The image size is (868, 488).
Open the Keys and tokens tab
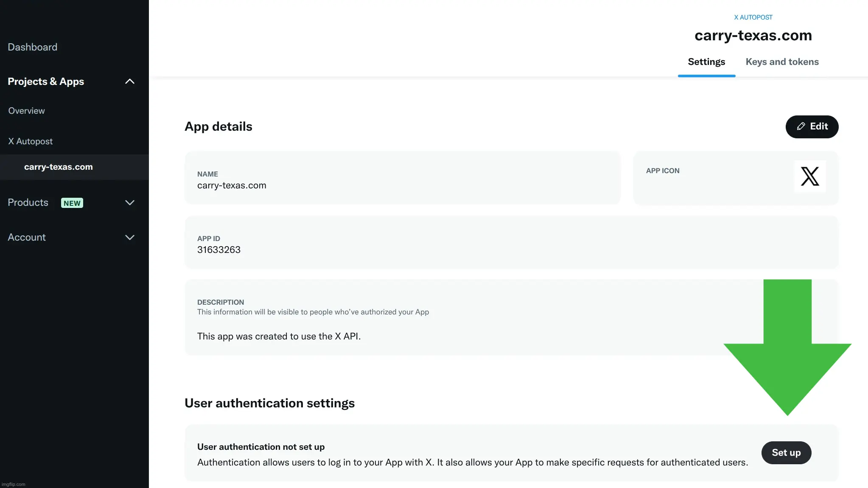[x=782, y=62]
